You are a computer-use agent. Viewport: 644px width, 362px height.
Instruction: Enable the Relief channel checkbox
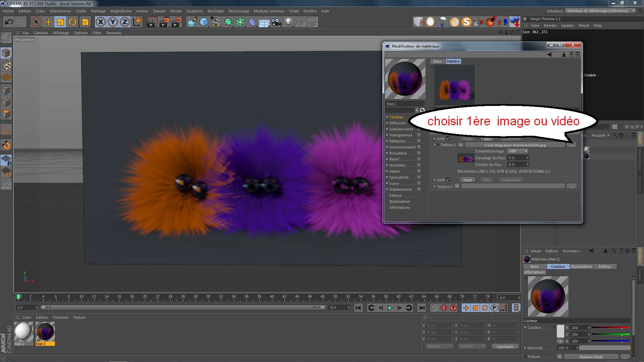point(419,159)
